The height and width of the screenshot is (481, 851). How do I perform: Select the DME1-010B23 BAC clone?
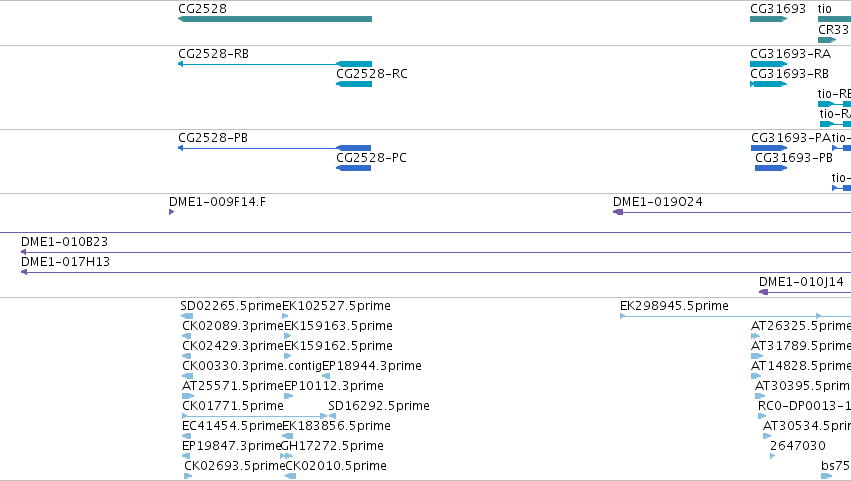(436, 252)
